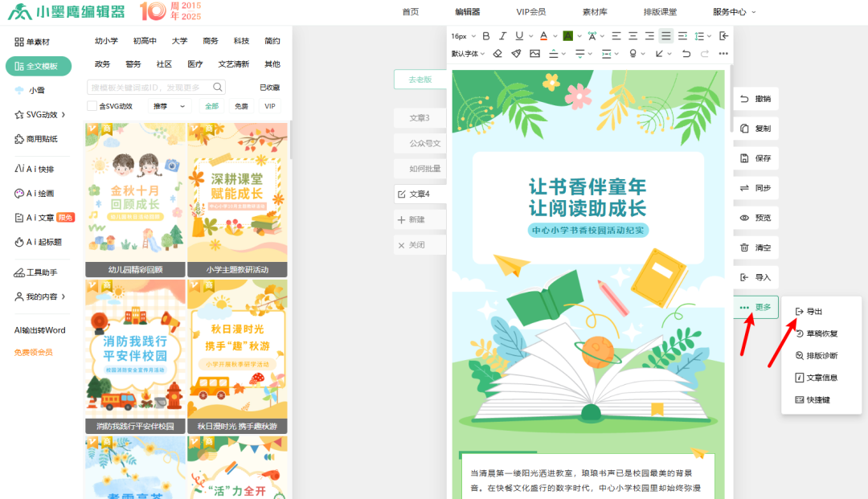Open the three-dots overflow in formatting toolbar
868x499 pixels.
pyautogui.click(x=723, y=54)
